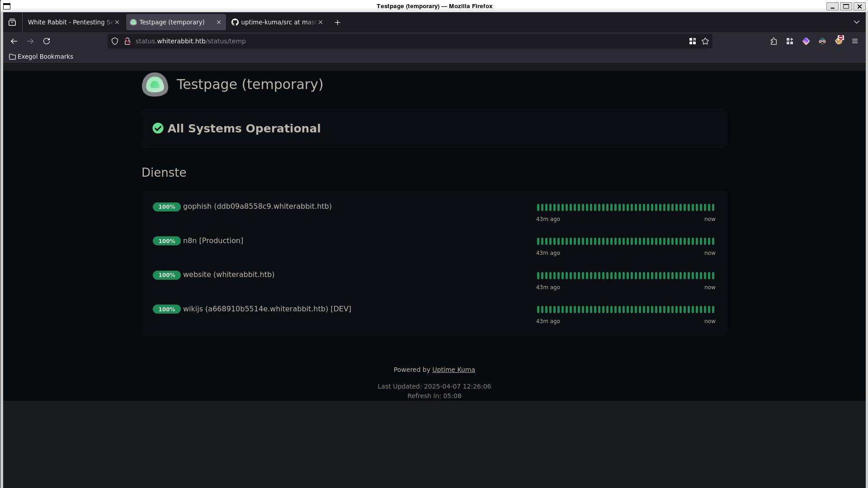This screenshot has width=868, height=488.
Task: Open the extensions puzzle-piece icon
Action: click(774, 41)
